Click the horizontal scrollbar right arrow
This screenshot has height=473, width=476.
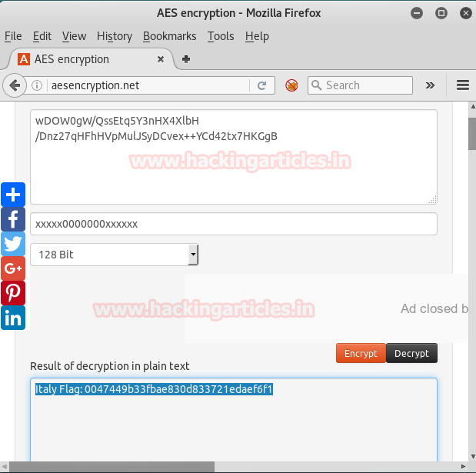(463, 467)
